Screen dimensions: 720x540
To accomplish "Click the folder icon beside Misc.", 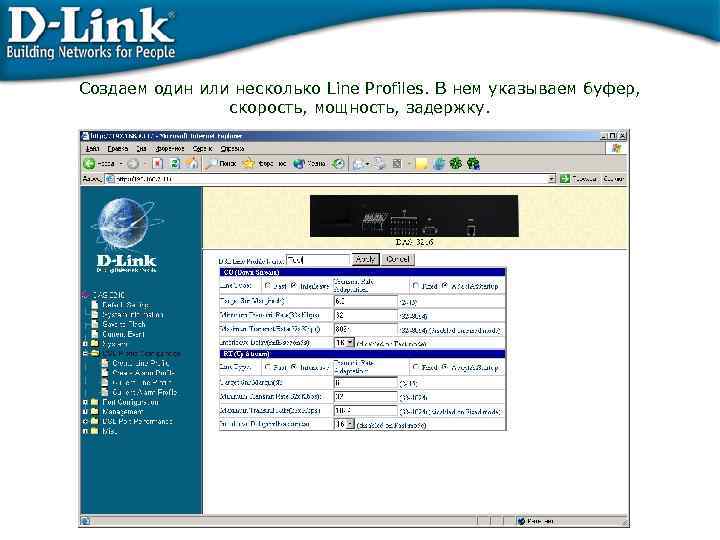I will (95, 431).
